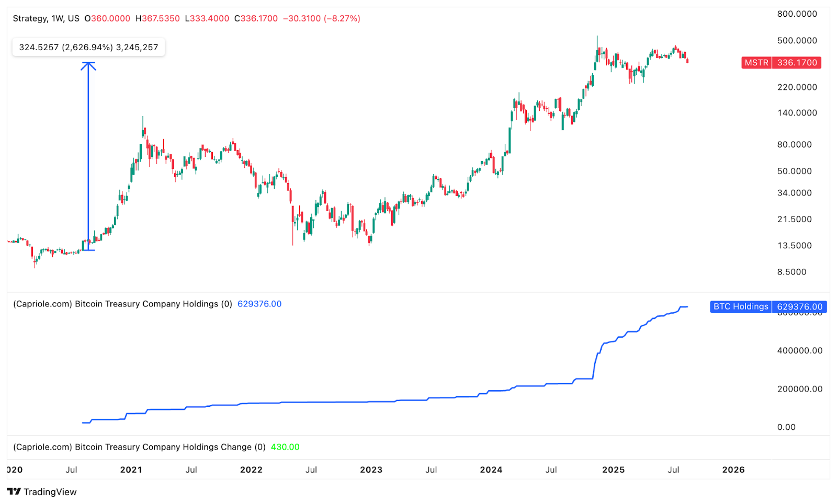Image resolution: width=837 pixels, height=504 pixels.
Task: Open the Strategy, 1W, US symbol legend
Action: coord(46,18)
